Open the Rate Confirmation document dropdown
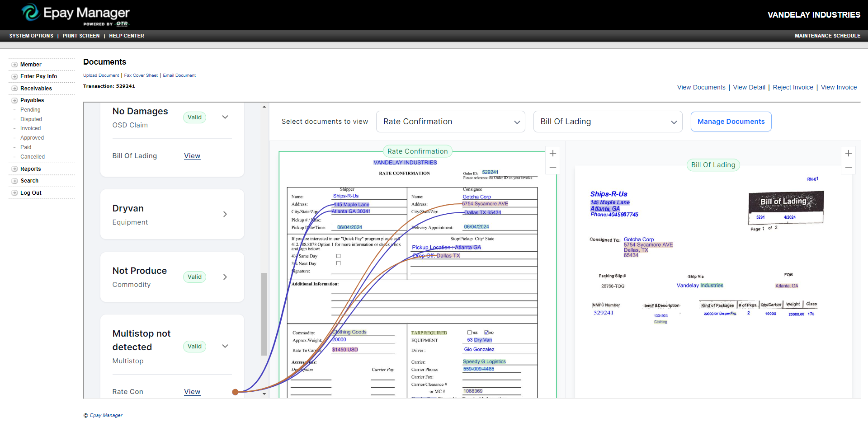Screen dimensions: 868x427 point(451,122)
